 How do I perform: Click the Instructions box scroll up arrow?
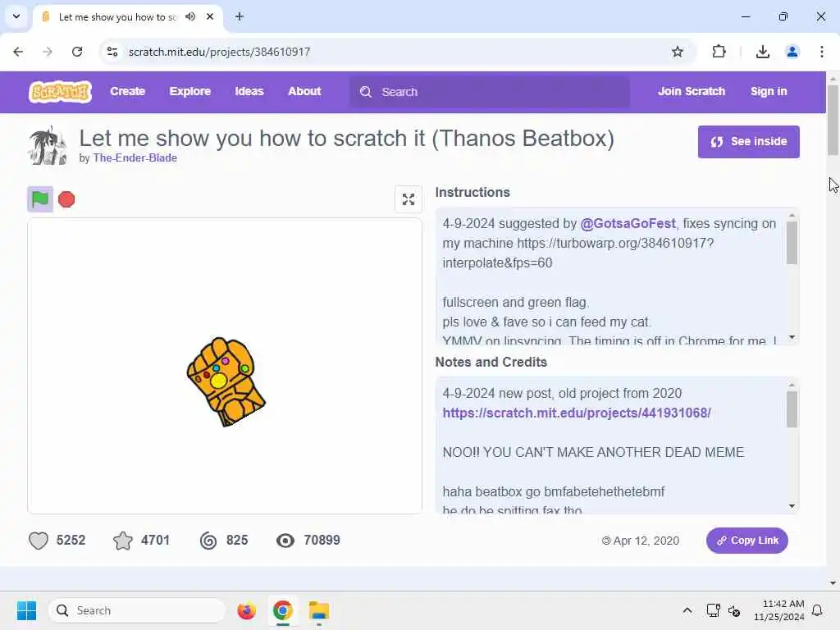[x=792, y=216]
